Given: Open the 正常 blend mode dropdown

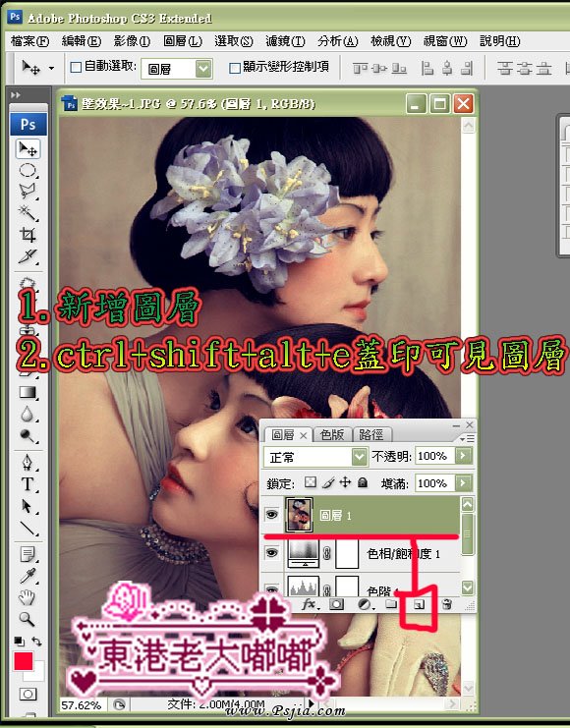Looking at the screenshot, I should click(314, 457).
